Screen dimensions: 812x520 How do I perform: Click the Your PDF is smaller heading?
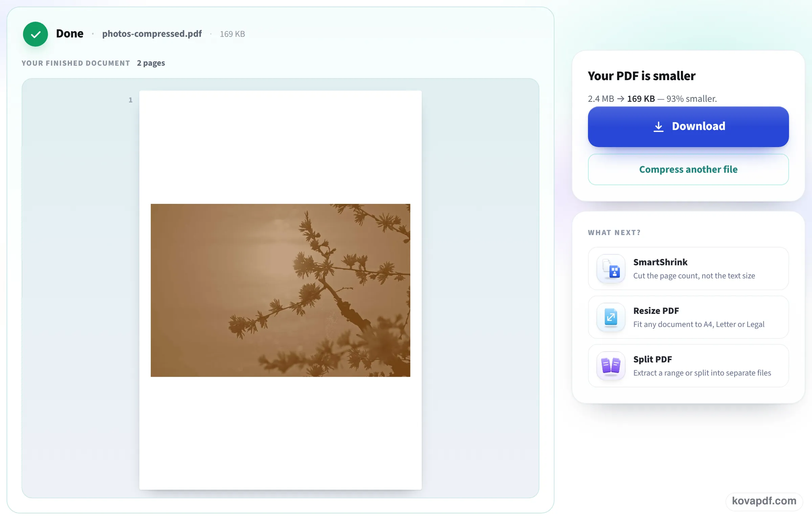[641, 76]
